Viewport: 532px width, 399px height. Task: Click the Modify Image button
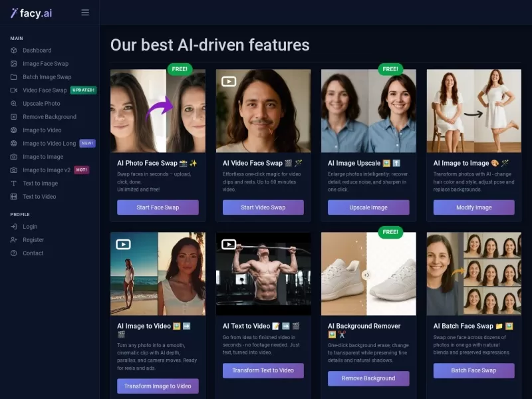474,207
